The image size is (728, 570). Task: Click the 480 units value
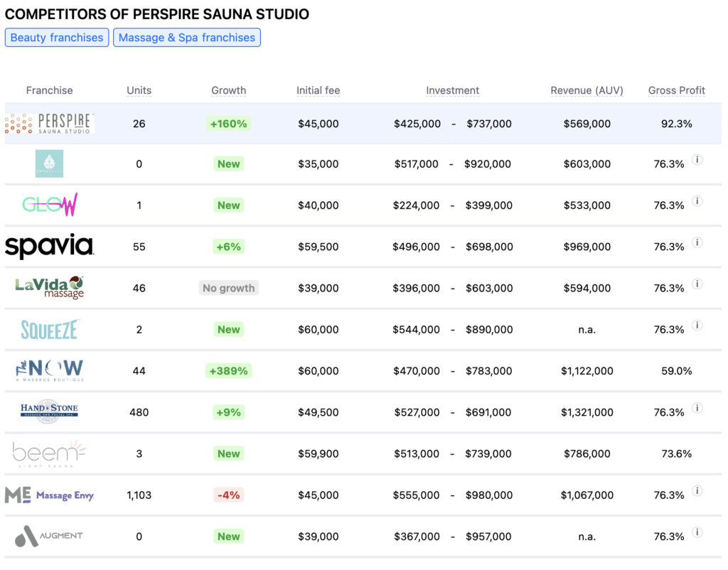click(139, 412)
